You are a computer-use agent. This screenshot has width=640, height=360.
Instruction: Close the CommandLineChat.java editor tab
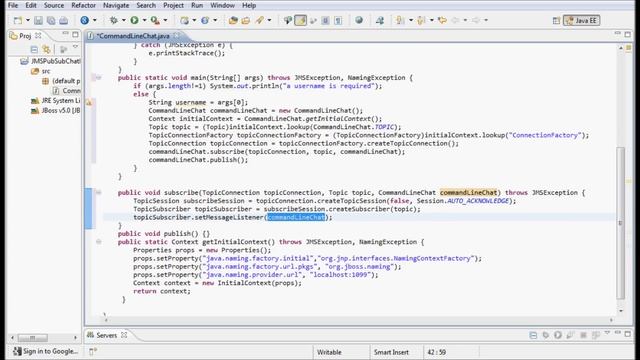pyautogui.click(x=177, y=36)
